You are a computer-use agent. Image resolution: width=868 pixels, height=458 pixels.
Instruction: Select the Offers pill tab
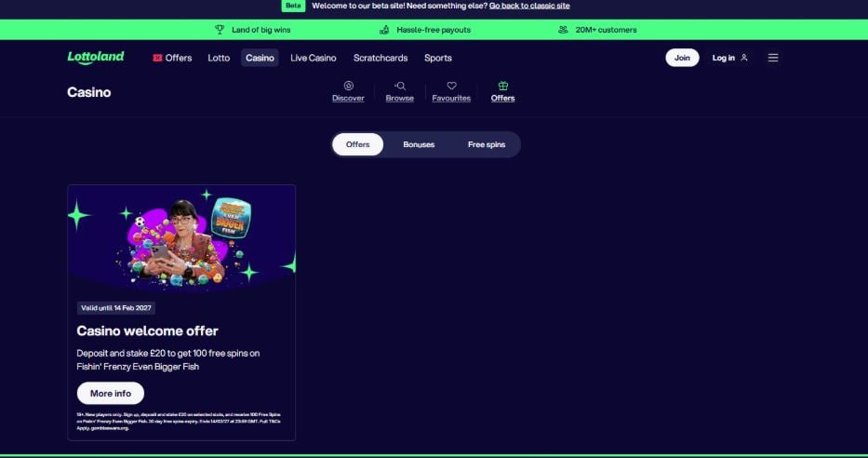357,144
